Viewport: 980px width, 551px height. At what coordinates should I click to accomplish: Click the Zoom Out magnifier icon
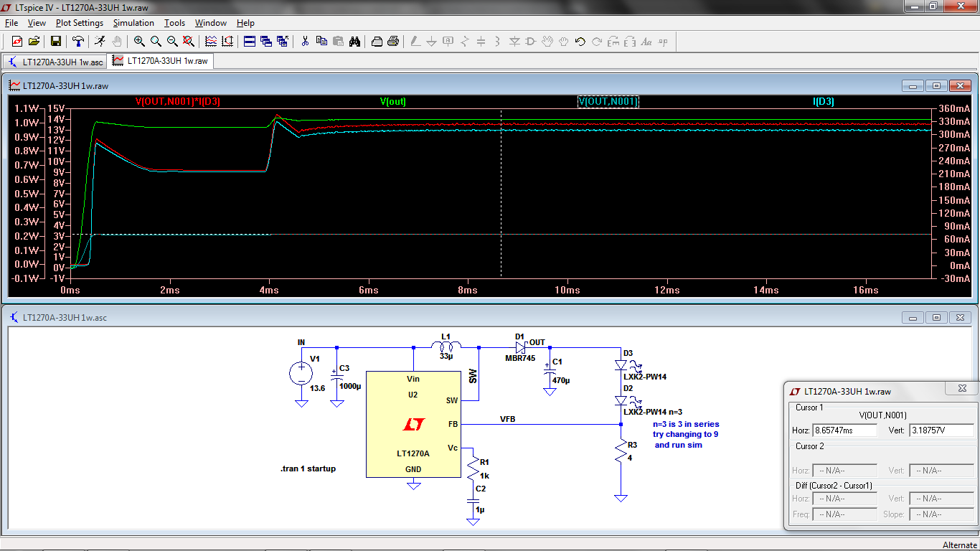click(x=172, y=42)
